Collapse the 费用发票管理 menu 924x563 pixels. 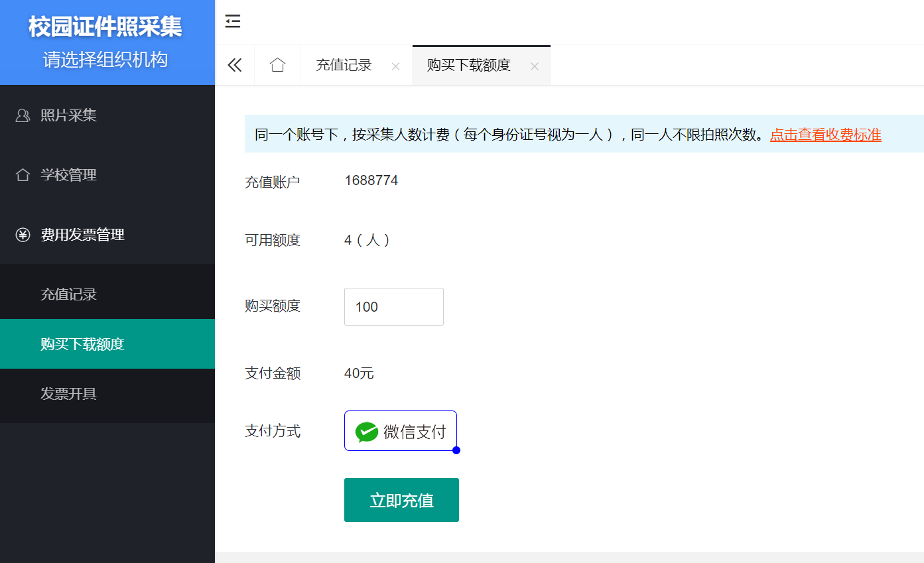(82, 235)
